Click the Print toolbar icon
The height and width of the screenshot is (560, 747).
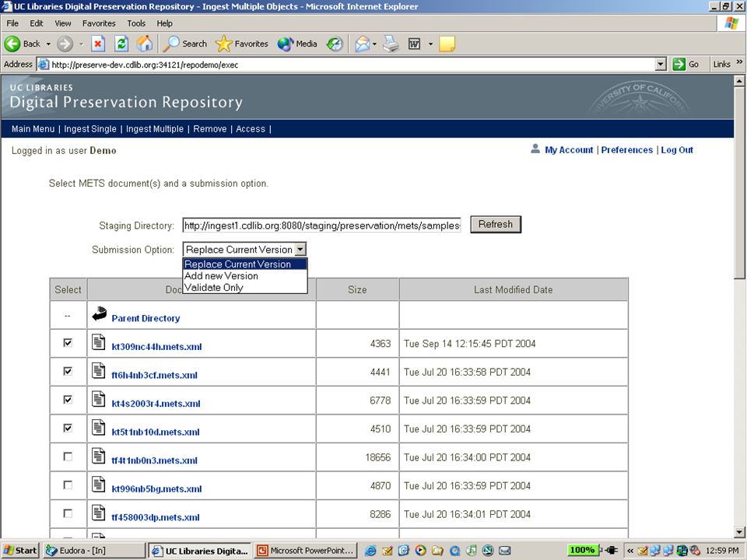click(391, 44)
